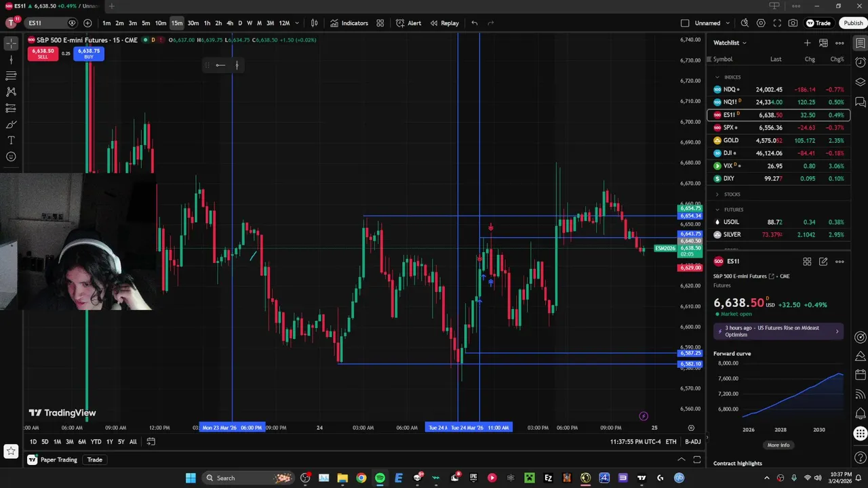This screenshot has height=488, width=868.
Task: Switch to 5m timeframe
Action: (x=146, y=23)
